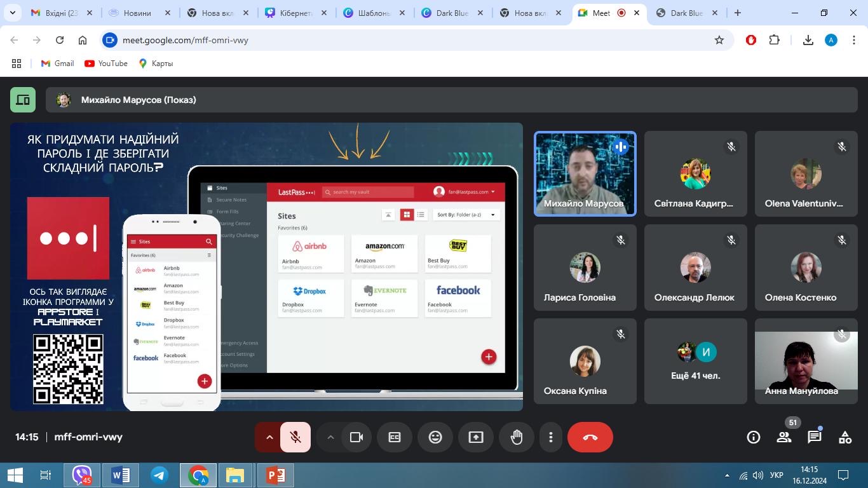
Task: Click the present screen button
Action: [x=476, y=437]
